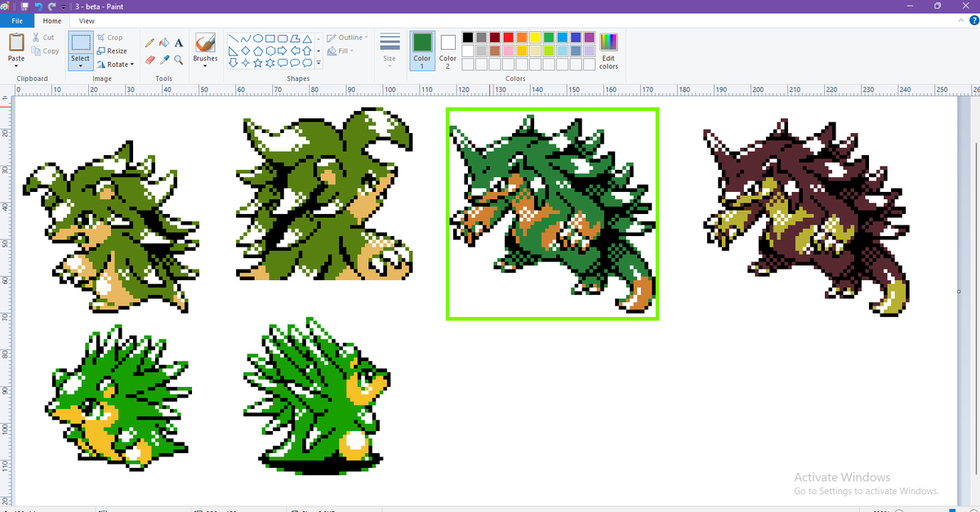Switch to the View tab

click(x=87, y=20)
